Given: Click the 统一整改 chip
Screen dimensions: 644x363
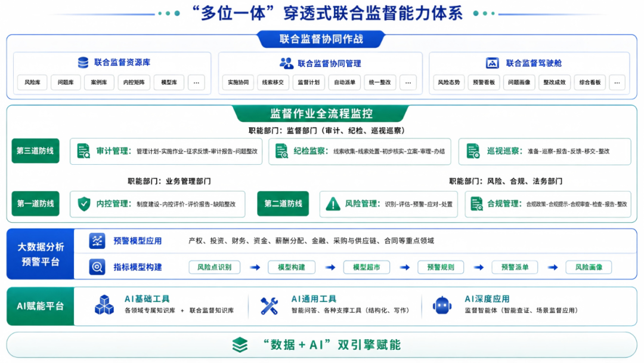Looking at the screenshot, I should (380, 82).
